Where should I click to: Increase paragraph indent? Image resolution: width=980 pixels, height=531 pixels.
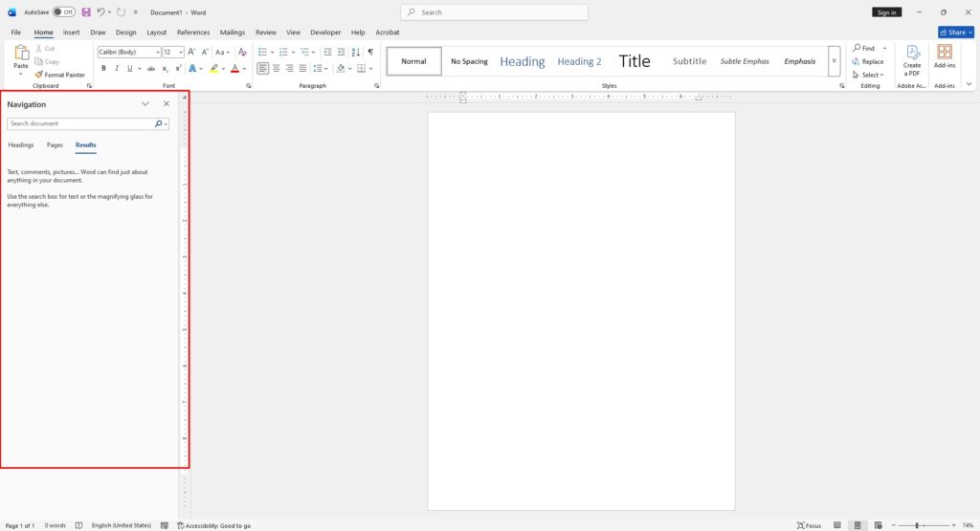(x=341, y=52)
